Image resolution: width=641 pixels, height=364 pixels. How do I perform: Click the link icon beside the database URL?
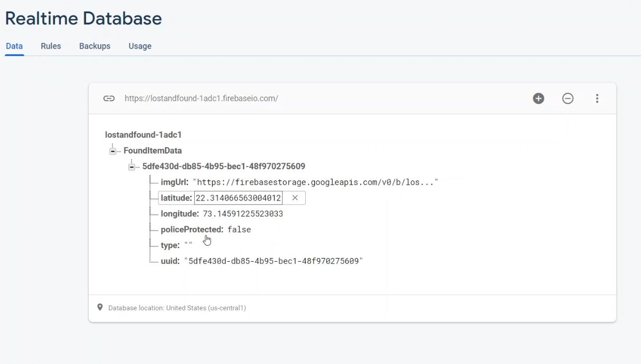pos(109,98)
